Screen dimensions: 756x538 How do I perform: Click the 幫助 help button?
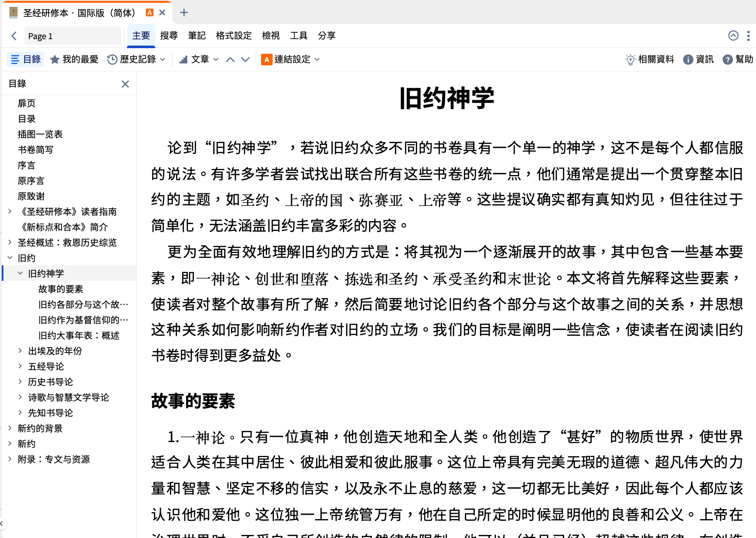[x=738, y=59]
